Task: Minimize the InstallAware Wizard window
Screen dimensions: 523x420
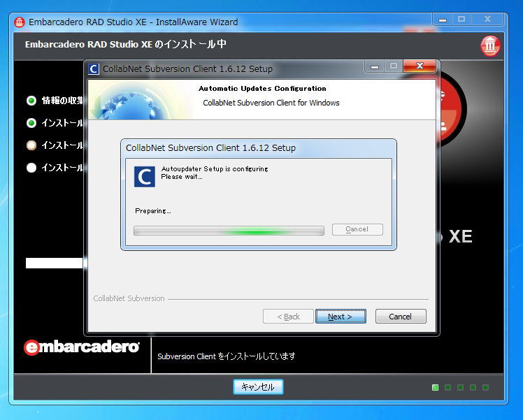Action: [x=443, y=20]
